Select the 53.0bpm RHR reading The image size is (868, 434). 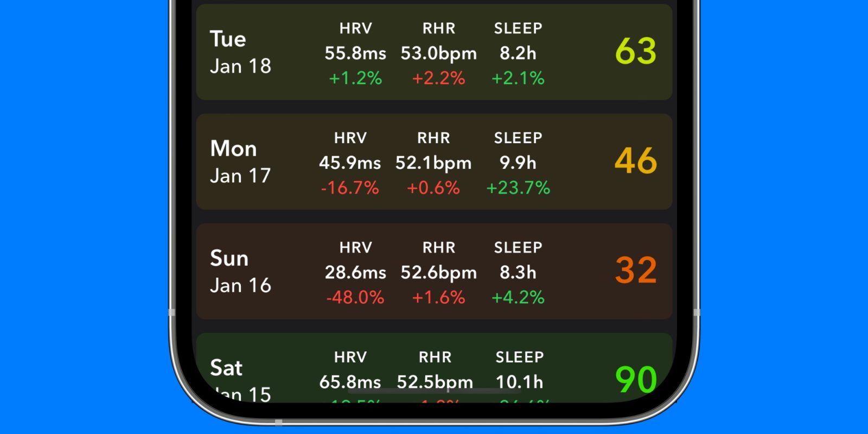(x=438, y=53)
